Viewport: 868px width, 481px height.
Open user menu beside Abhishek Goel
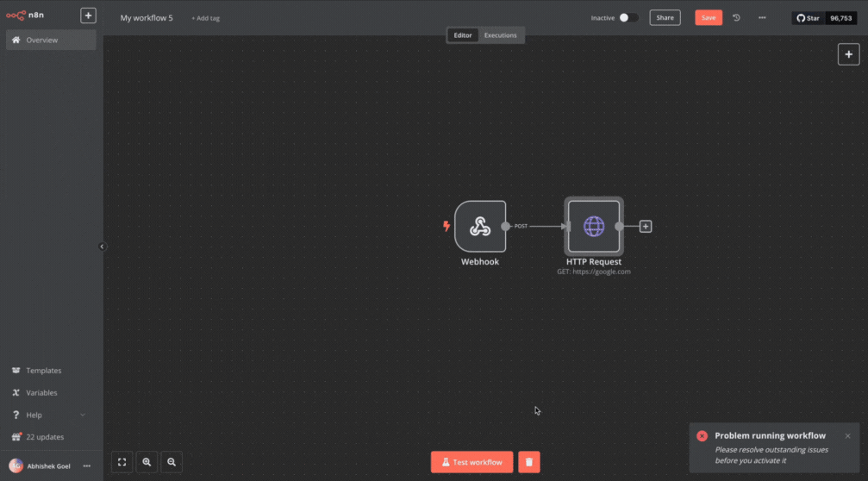[86, 465]
